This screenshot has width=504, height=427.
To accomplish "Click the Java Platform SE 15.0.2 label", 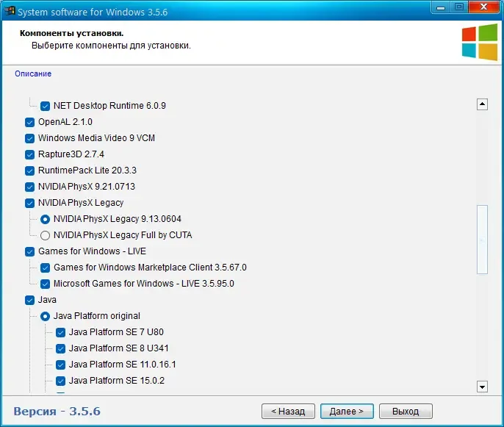I will coord(117,381).
